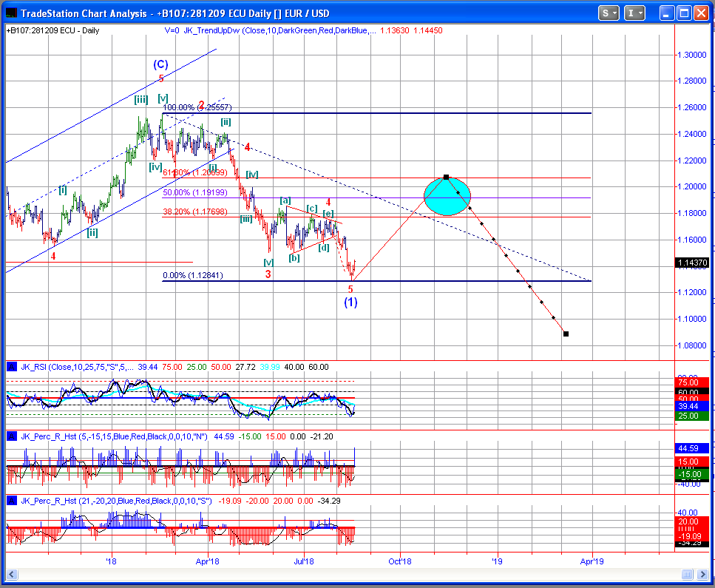Image resolution: width=715 pixels, height=588 pixels.
Task: Click the A icon beside JK_Perc_R_Hst (21,-20,20
Action: coord(11,501)
